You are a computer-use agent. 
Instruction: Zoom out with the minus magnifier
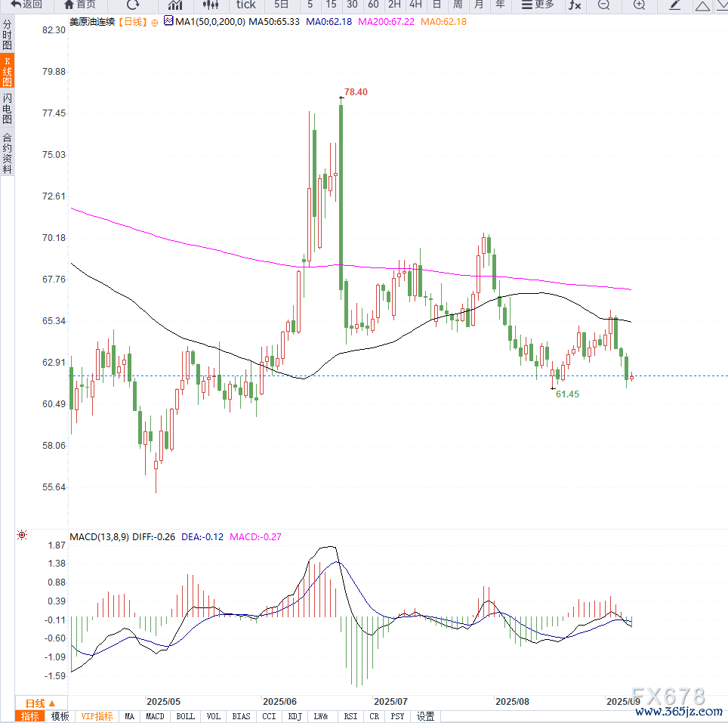[603, 5]
